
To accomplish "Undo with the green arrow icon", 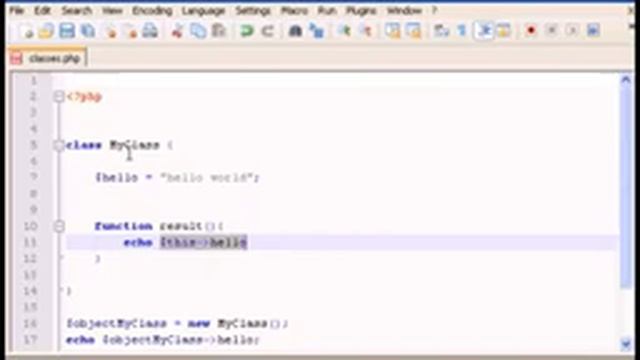I will 247,31.
